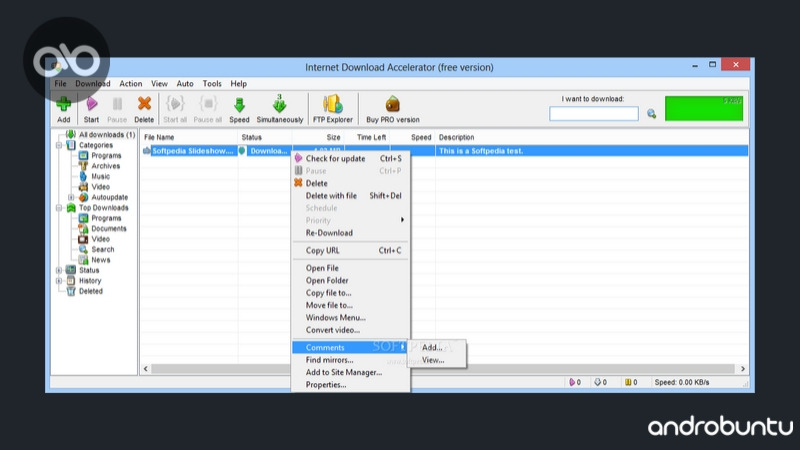Open the Download menu
This screenshot has height=450, width=800.
tap(92, 83)
